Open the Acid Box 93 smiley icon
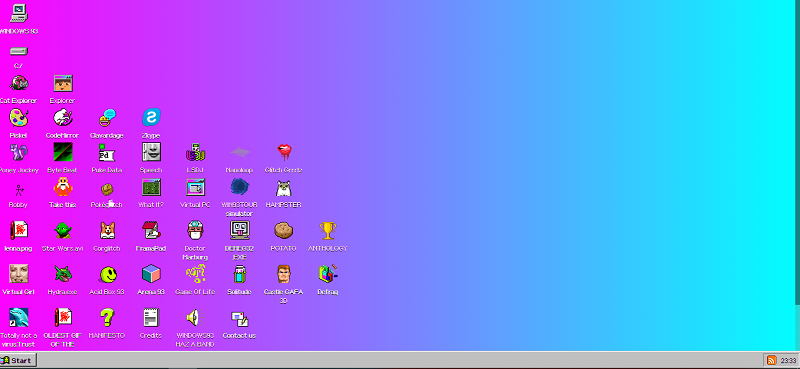Screen dimensions: 800x369 107,274
